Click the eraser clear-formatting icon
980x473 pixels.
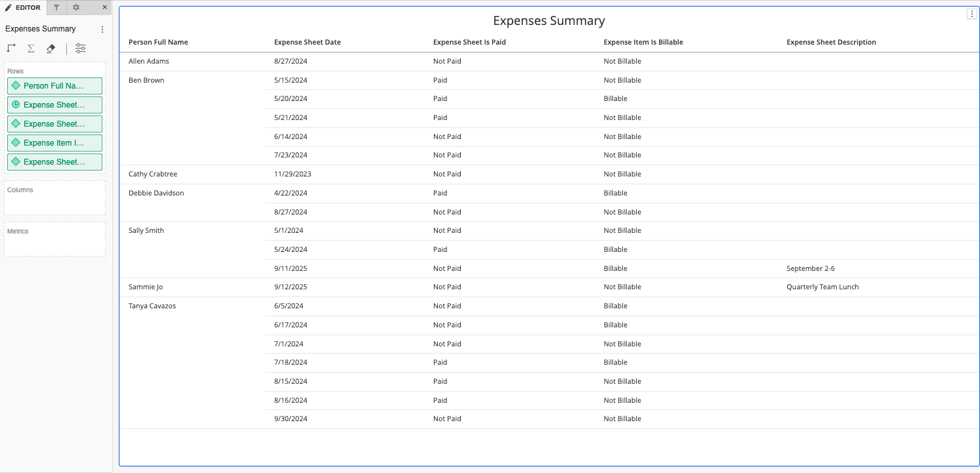(x=50, y=48)
